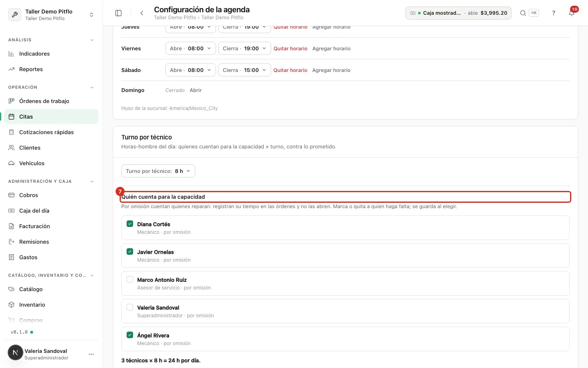Open user menu dots beside Valeria Sandoval
The image size is (588, 368).
click(x=91, y=354)
